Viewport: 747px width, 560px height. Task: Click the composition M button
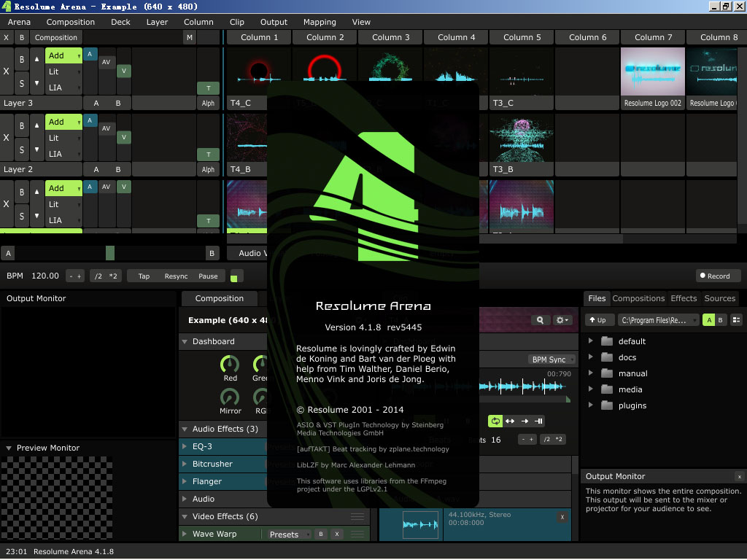190,38
